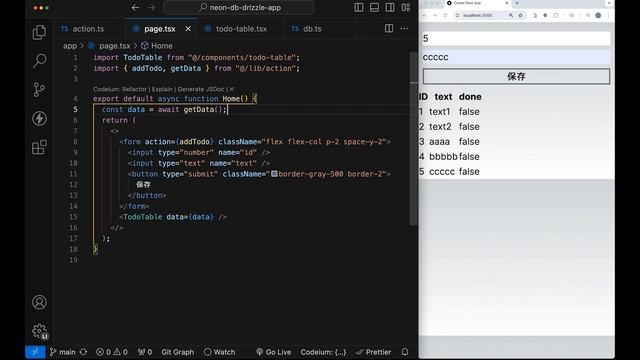Open the remote window status bar button
Viewport: 640px width, 360px height.
pyautogui.click(x=35, y=352)
